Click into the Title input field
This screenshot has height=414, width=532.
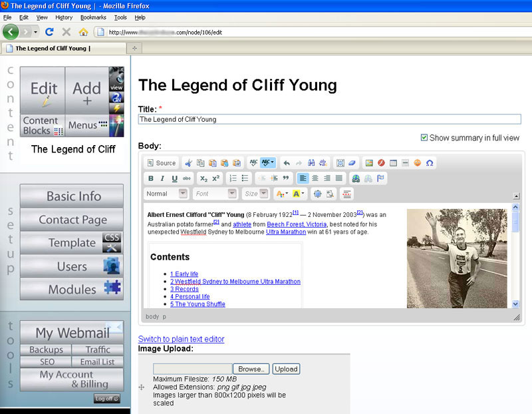[329, 119]
